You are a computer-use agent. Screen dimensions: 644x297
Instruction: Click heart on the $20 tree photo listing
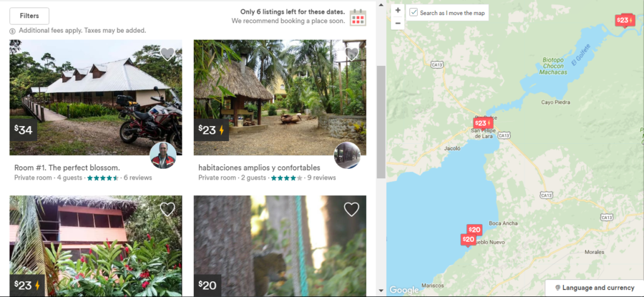click(352, 209)
